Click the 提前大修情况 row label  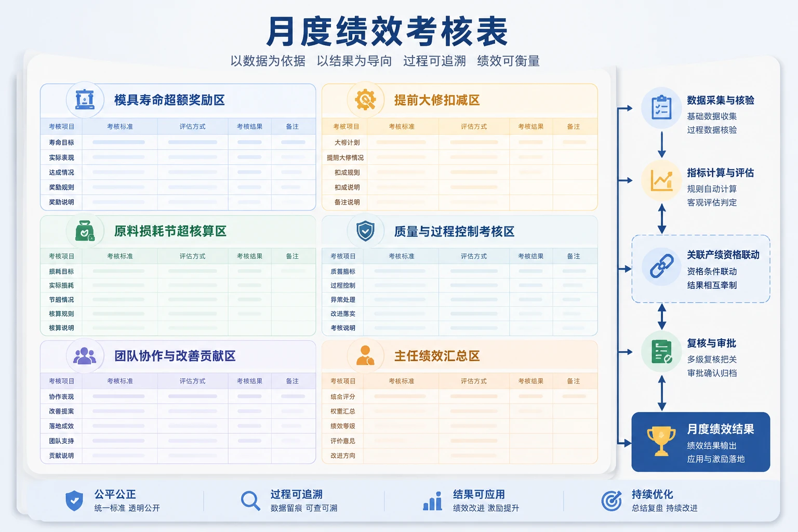[345, 157]
